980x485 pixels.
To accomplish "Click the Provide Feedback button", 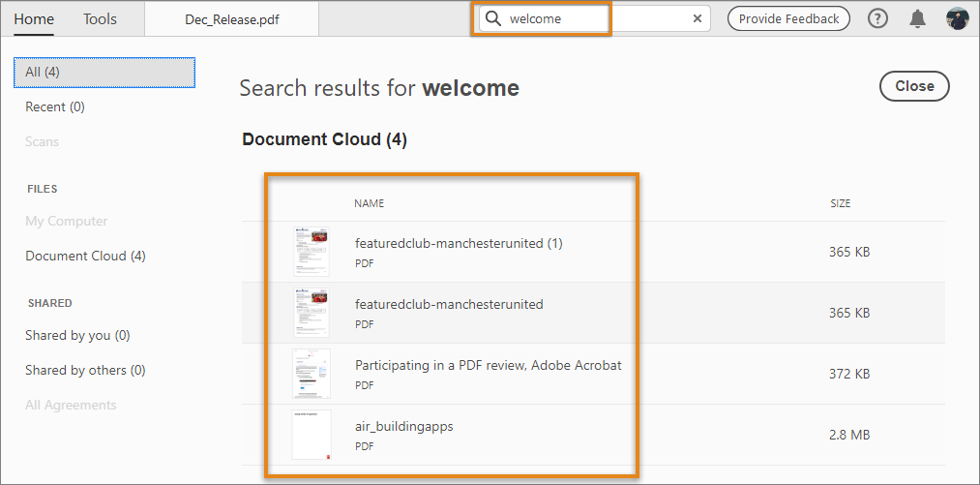I will [788, 18].
